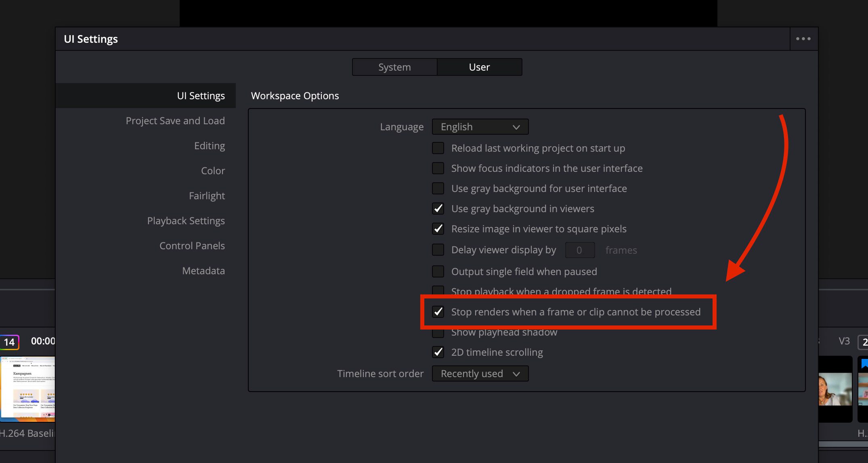868x463 pixels.
Task: Open Project Save and Load settings
Action: coord(175,121)
